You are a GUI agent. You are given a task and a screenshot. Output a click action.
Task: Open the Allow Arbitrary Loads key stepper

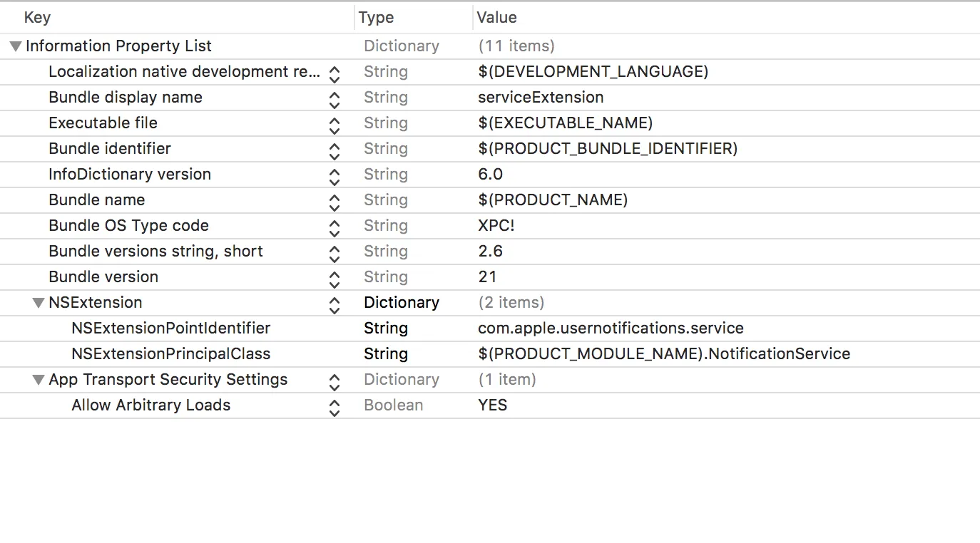point(334,405)
